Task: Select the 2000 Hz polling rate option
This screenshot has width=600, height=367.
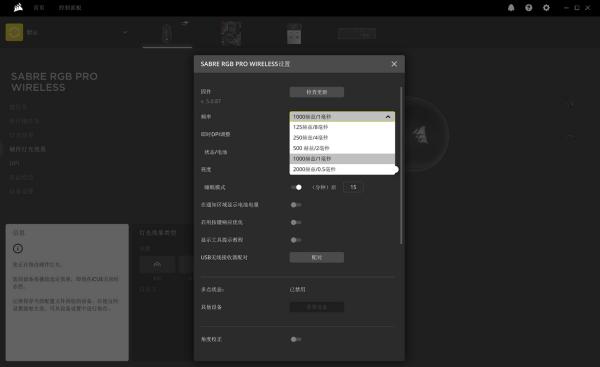Action: pyautogui.click(x=342, y=169)
